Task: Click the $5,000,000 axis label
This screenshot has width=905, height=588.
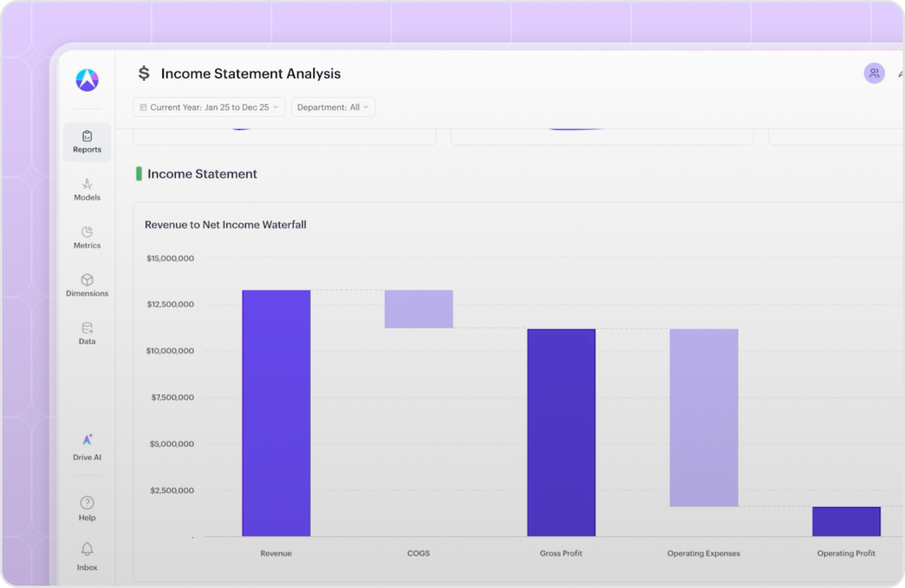Action: pos(172,444)
